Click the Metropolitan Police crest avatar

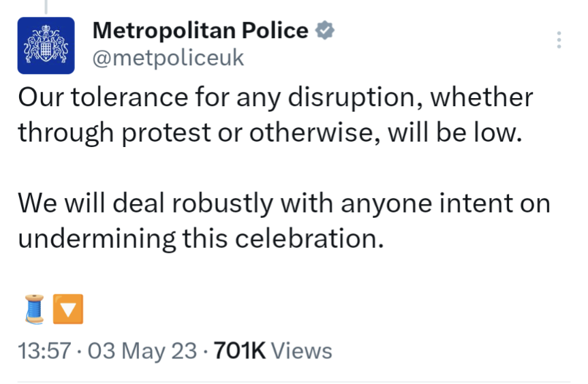point(46,46)
